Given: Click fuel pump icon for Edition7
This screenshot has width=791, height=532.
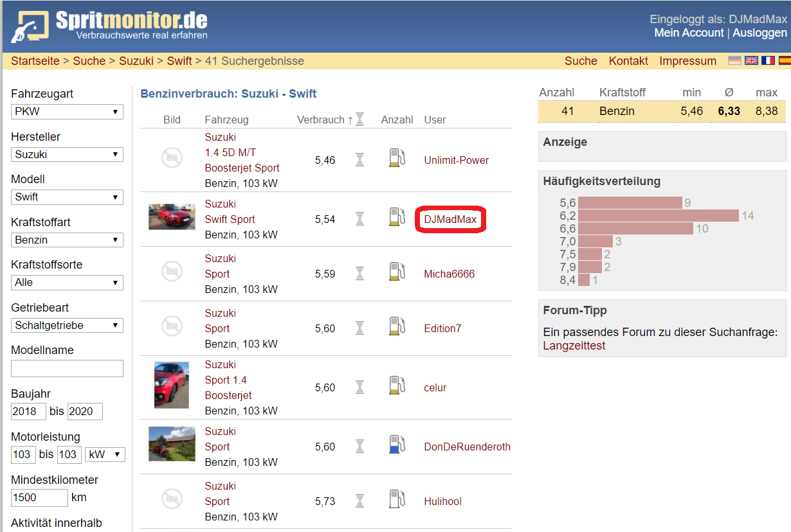Looking at the screenshot, I should click(x=397, y=326).
